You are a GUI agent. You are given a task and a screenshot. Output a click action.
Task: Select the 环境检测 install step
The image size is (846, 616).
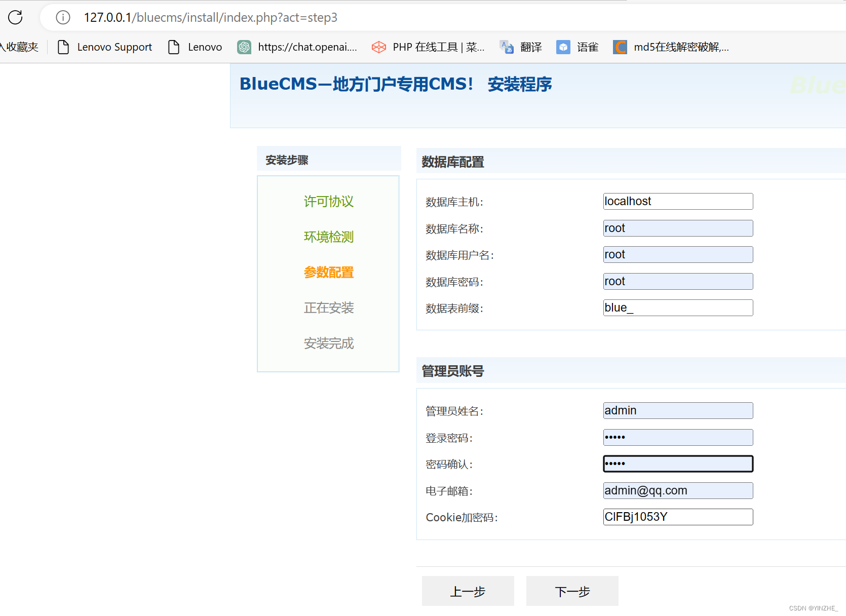point(328,237)
